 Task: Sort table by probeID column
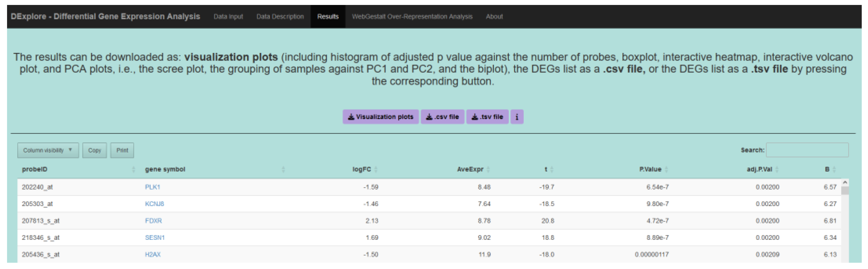(x=35, y=169)
